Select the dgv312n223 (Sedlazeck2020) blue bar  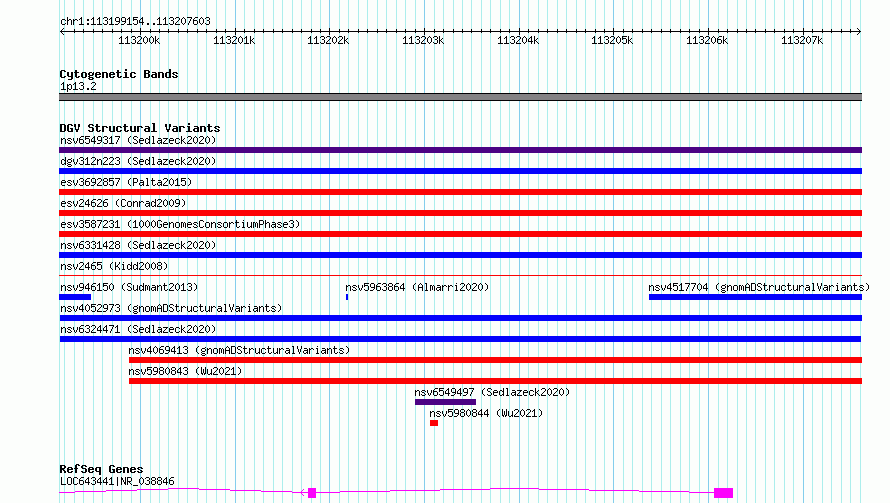pos(460,171)
